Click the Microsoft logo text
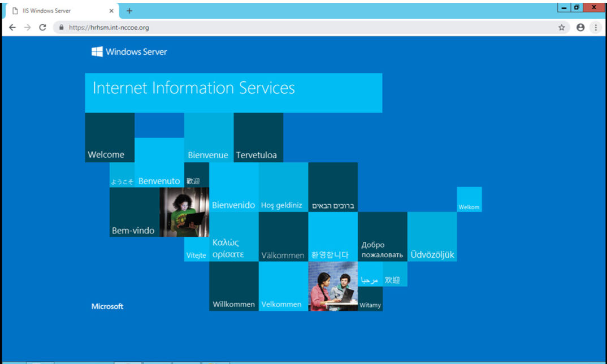Viewport: 607px width, 364px height. [x=107, y=306]
